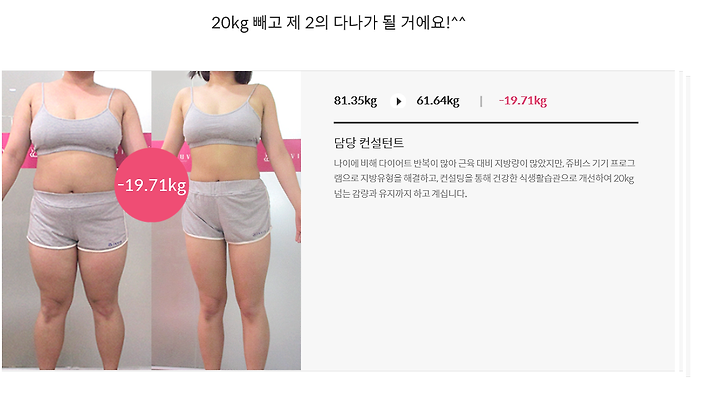Click the headline 20kg 빼고 제 2의 다나가 될 거에요
The height and width of the screenshot is (401, 720).
coord(338,23)
